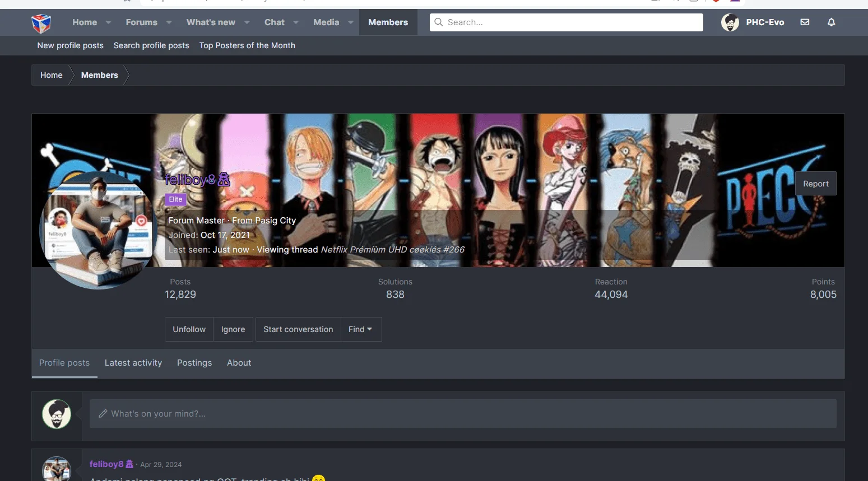Screen dimensions: 868x481
Task: Open the inbox envelope icon
Action: point(805,22)
